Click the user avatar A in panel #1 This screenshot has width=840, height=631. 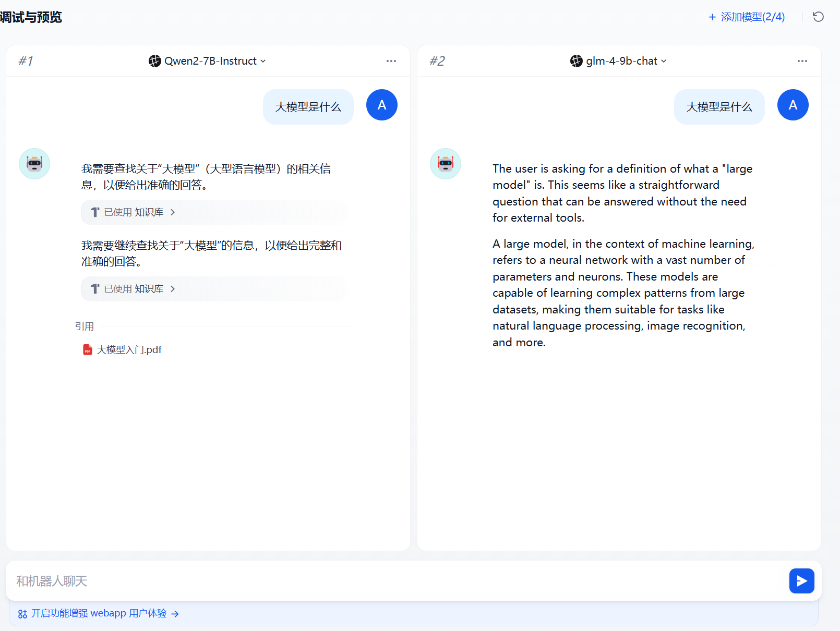click(381, 105)
